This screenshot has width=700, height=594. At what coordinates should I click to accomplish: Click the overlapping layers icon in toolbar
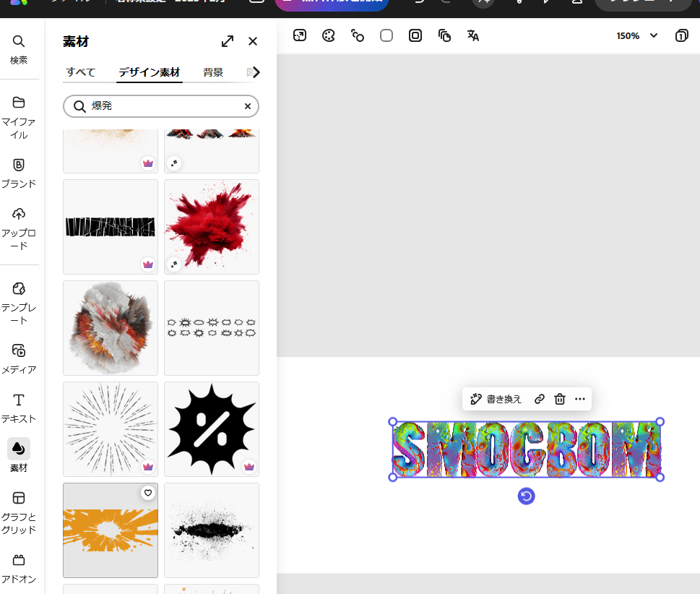[x=444, y=35]
